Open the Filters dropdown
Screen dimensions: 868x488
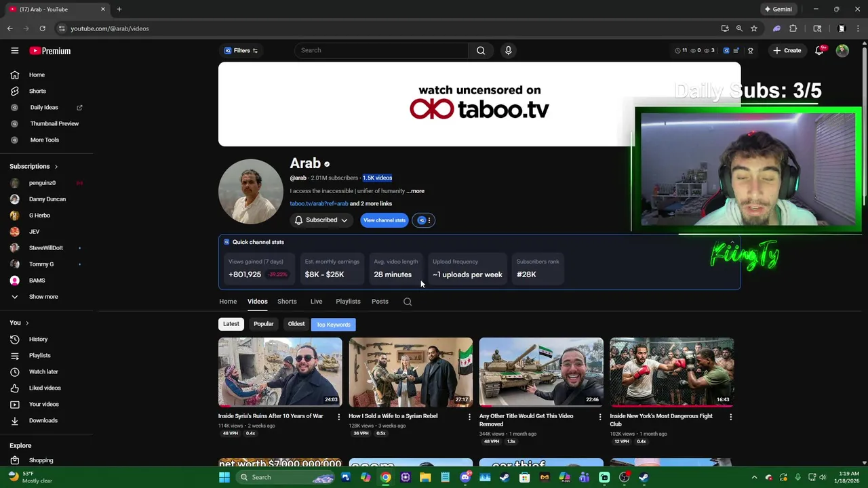coord(241,51)
